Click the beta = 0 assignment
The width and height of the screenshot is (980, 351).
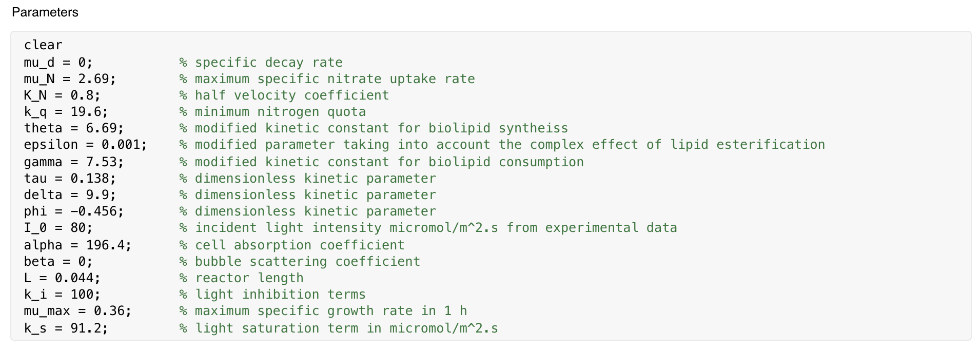point(58,262)
